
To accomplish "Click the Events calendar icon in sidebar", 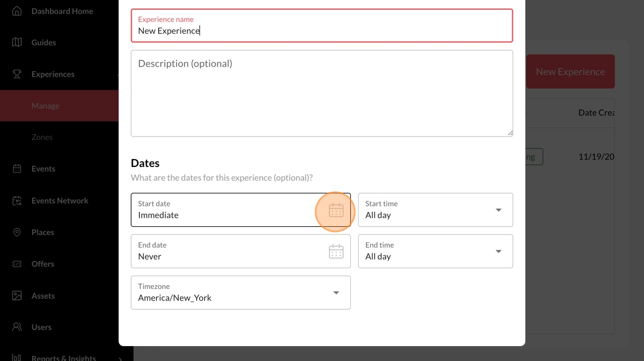I will click(17, 169).
